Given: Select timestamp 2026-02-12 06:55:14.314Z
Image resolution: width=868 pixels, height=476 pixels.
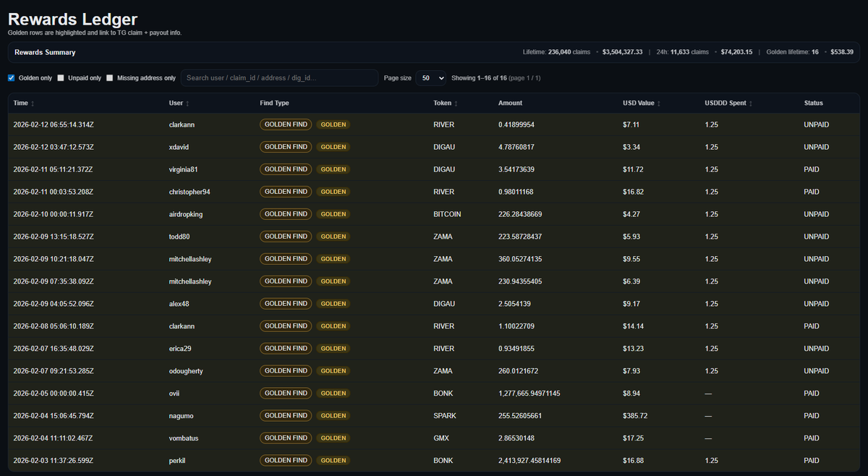Looking at the screenshot, I should click(53, 124).
